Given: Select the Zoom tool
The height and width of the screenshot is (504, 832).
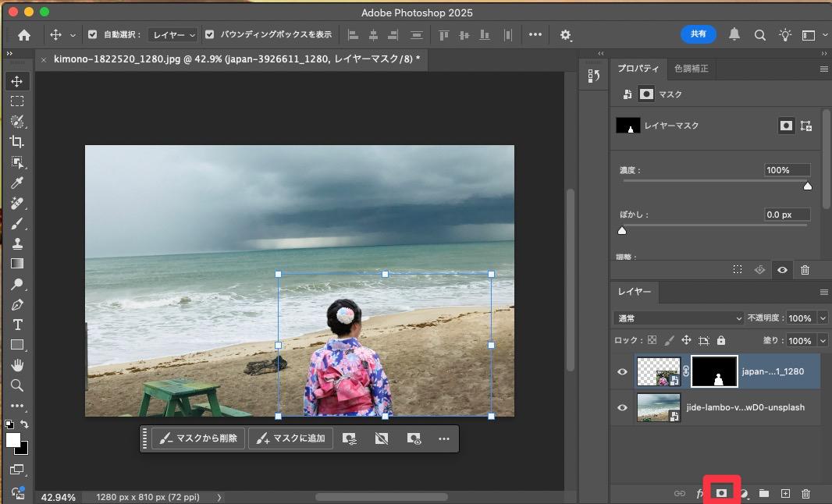Looking at the screenshot, I should [17, 385].
